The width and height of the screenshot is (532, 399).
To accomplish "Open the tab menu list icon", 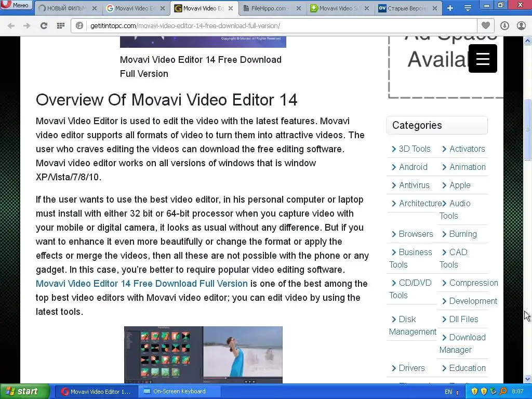I will pyautogui.click(x=468, y=8).
